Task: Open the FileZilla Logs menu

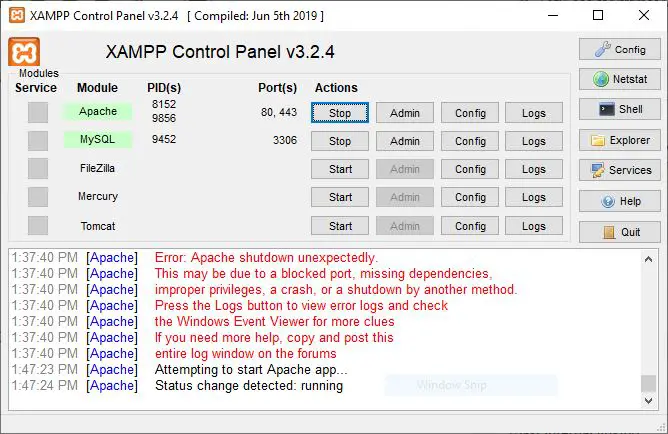Action: (x=534, y=169)
